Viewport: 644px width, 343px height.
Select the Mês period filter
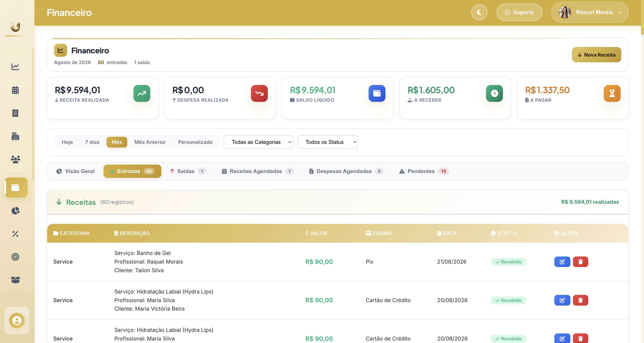[117, 142]
